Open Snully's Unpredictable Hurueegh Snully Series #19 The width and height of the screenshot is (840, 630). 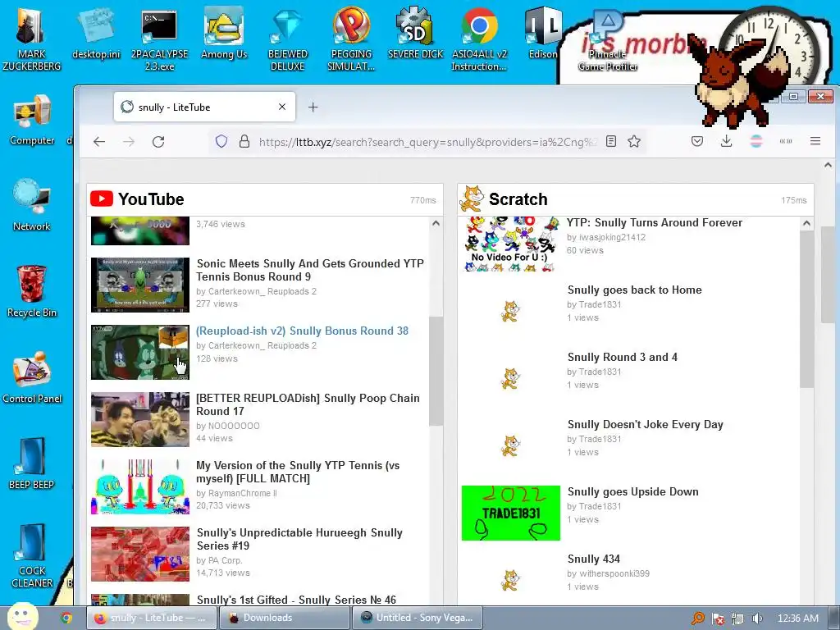pos(299,539)
